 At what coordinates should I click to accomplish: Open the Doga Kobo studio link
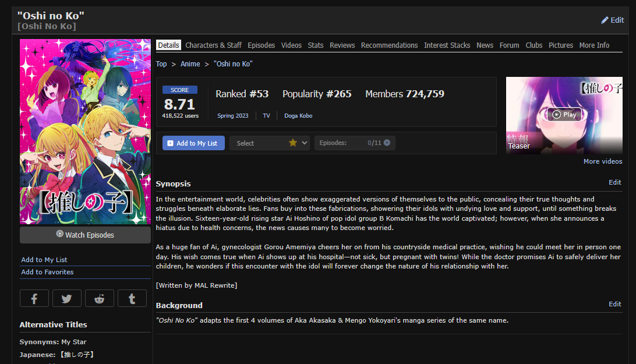tap(298, 116)
